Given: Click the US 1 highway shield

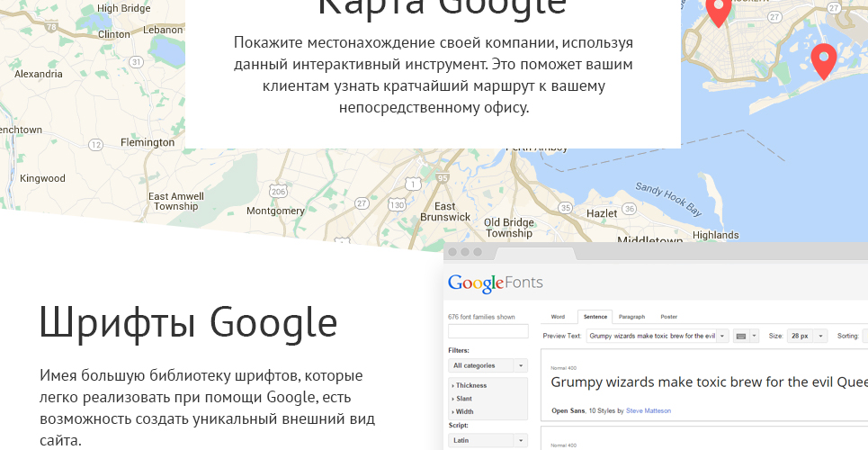Looking at the screenshot, I should [x=412, y=184].
